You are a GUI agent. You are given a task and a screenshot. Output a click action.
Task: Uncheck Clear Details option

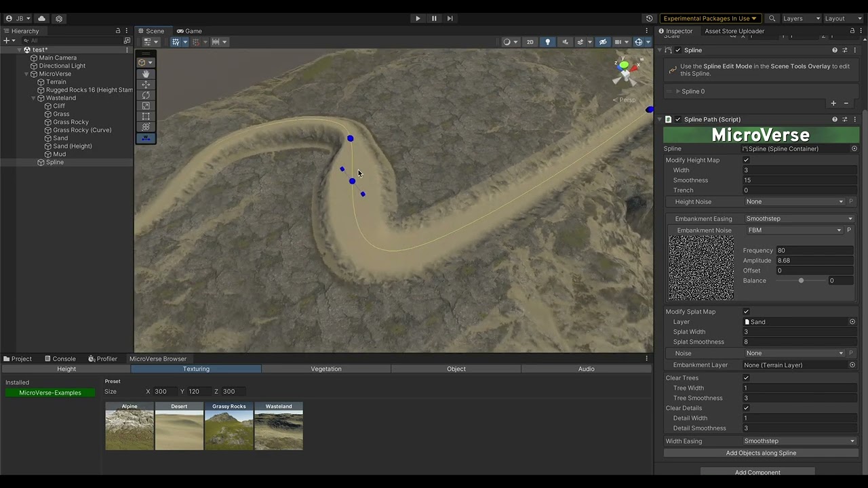[x=747, y=408]
